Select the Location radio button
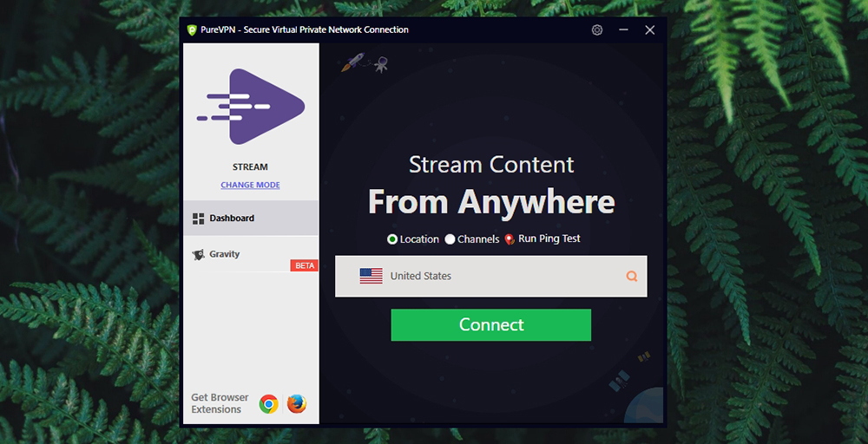This screenshot has width=868, height=444. [392, 239]
